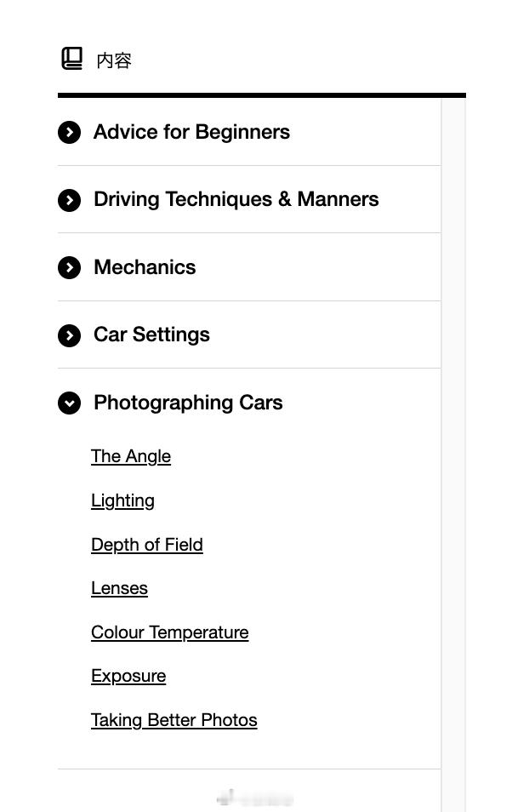Viewport: 512px width, 812px height.
Task: Expand the Car Settings chevron
Action: pyautogui.click(x=70, y=335)
